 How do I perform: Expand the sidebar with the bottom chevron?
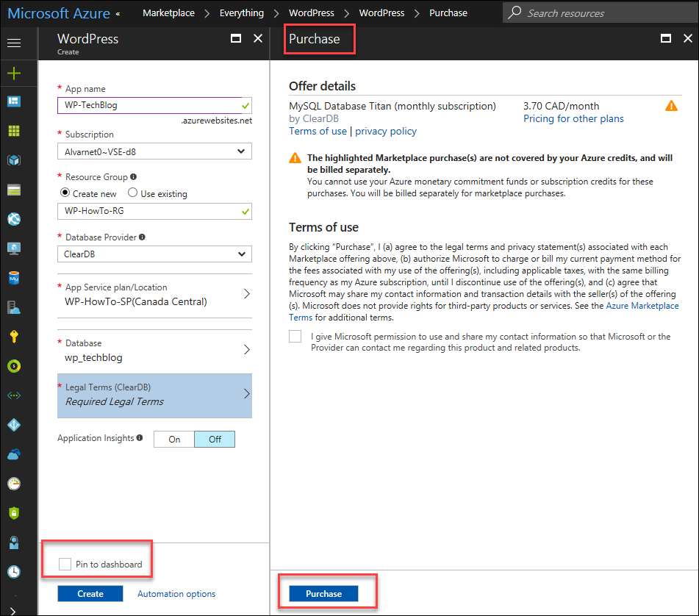[x=13, y=611]
